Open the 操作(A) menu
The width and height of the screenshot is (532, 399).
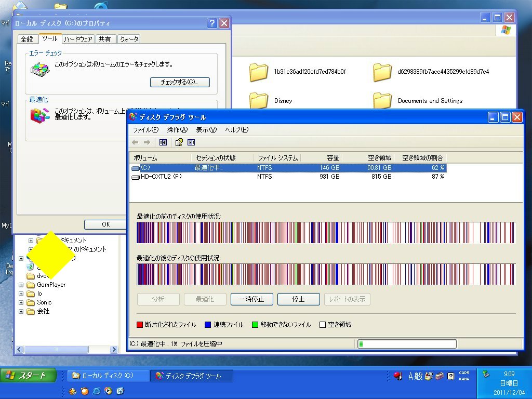[177, 130]
